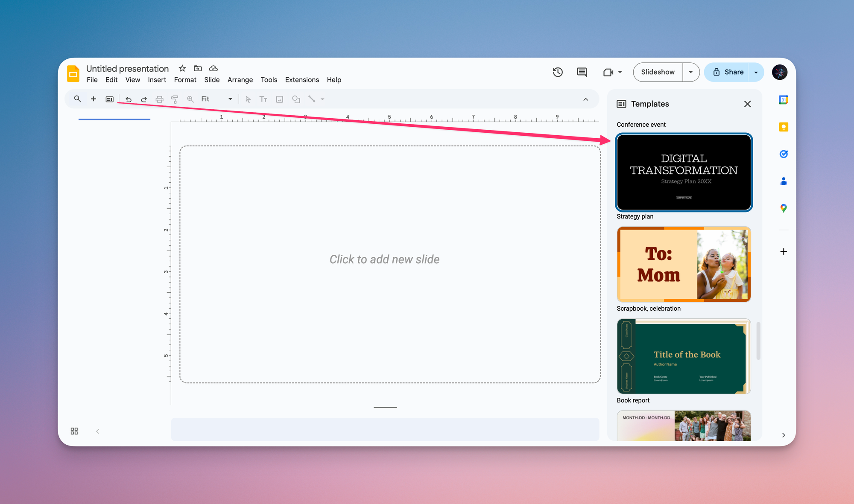Open the Insert menu
Image resolution: width=854 pixels, height=504 pixels.
(157, 80)
